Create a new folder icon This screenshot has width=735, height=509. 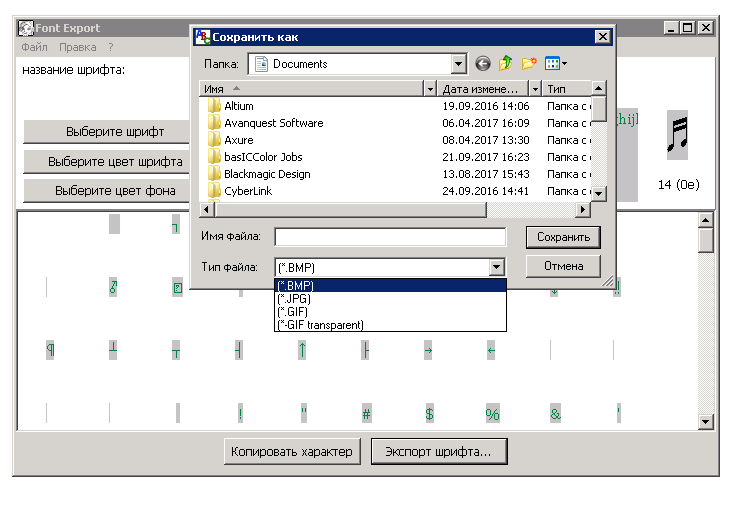529,63
